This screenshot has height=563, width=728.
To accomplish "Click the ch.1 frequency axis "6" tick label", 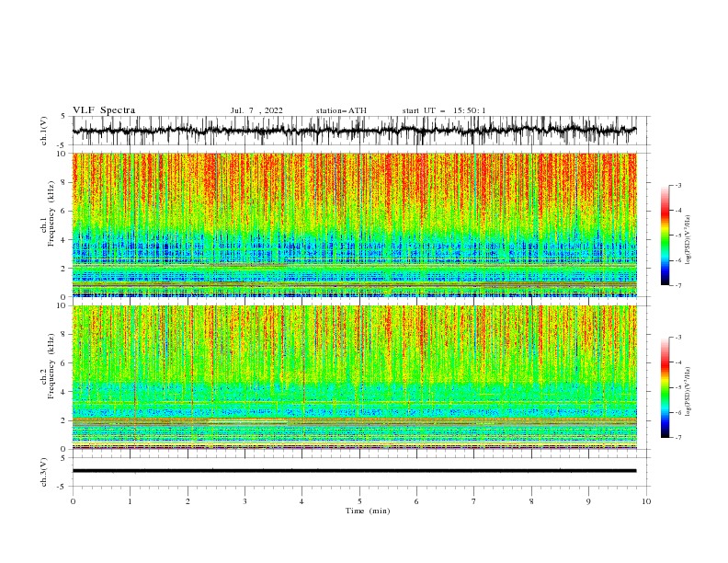I will coord(64,211).
